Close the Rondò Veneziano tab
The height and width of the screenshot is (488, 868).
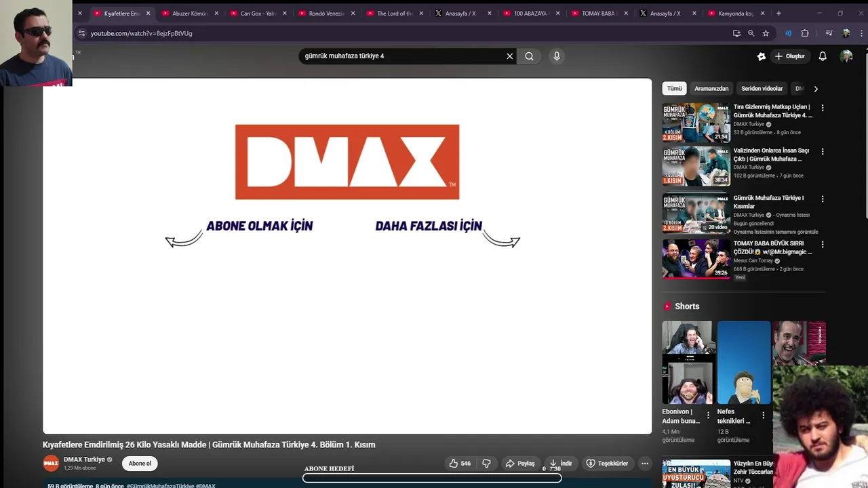(353, 13)
